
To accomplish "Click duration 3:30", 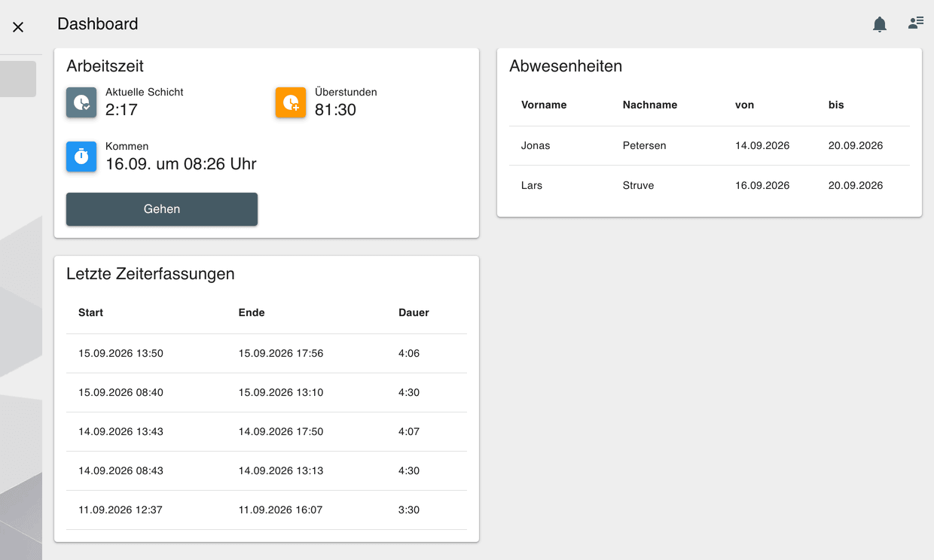I will [x=409, y=510].
